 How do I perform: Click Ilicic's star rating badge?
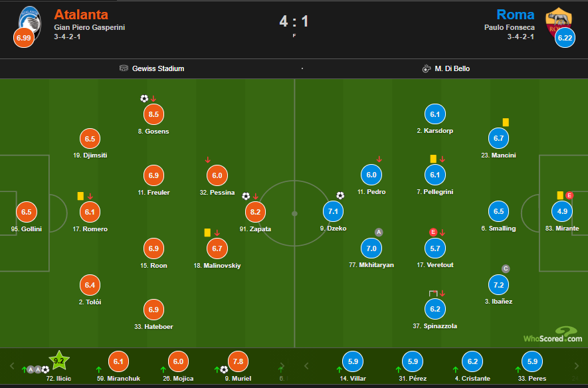pos(58,361)
